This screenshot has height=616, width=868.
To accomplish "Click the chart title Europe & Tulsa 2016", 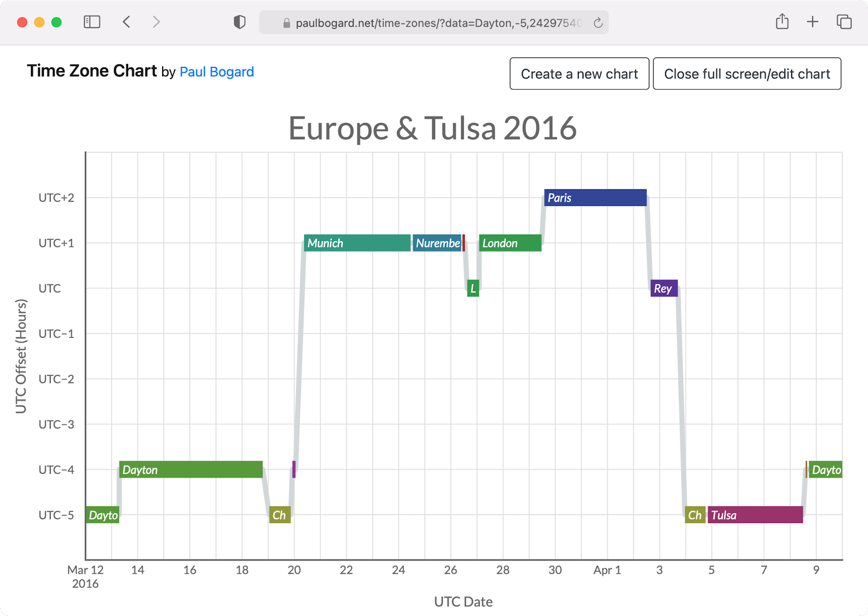I will [432, 128].
